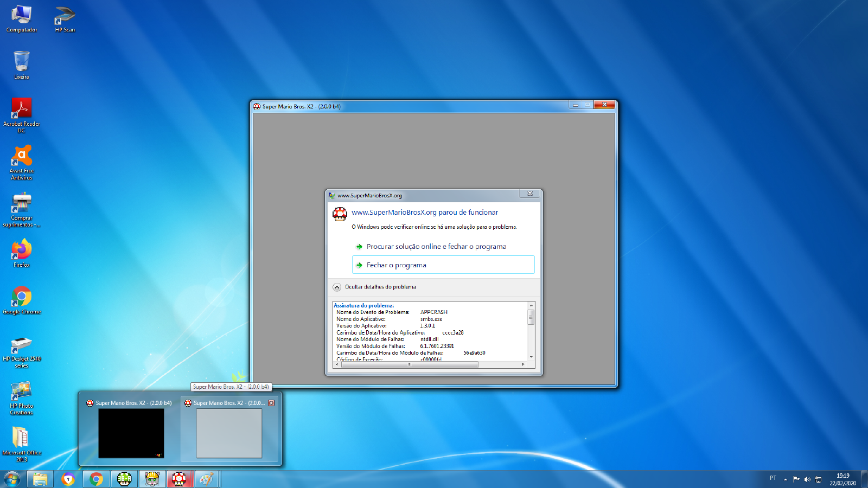Click the SMBX window title bar mushroom icon
This screenshot has height=488, width=868.
pos(257,106)
